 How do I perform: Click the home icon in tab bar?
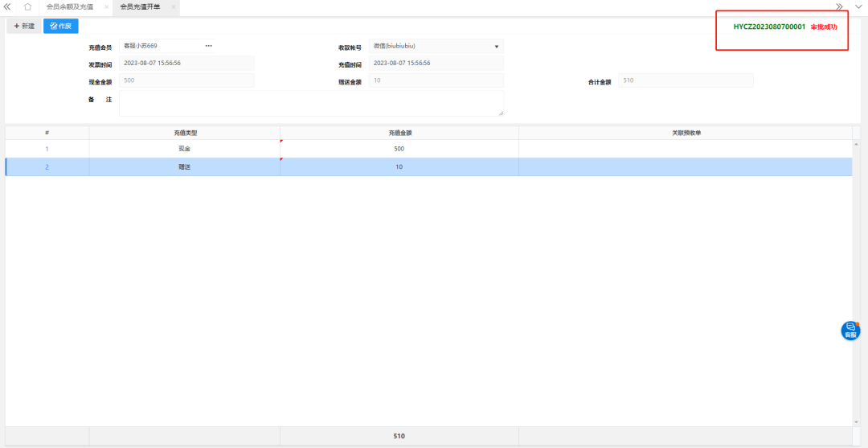click(27, 6)
